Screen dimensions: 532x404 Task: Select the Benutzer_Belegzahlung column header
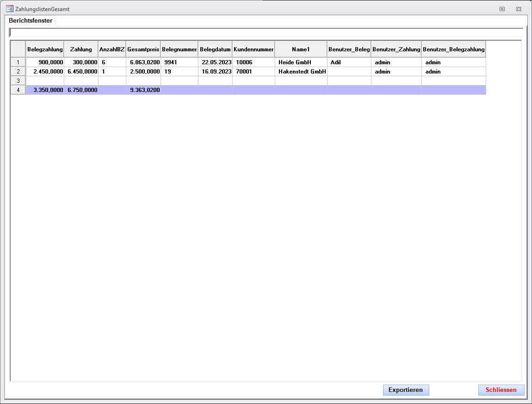[453, 49]
